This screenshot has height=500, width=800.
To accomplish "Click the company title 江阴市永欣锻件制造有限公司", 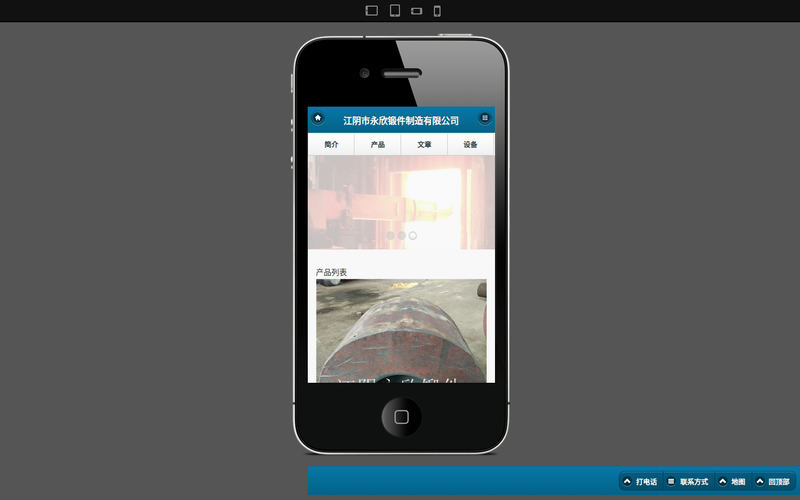I will click(x=401, y=121).
